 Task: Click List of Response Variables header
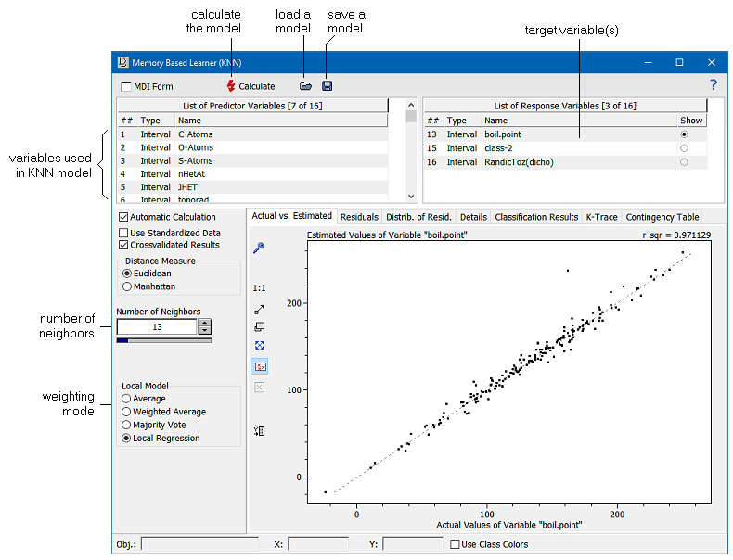(565, 106)
